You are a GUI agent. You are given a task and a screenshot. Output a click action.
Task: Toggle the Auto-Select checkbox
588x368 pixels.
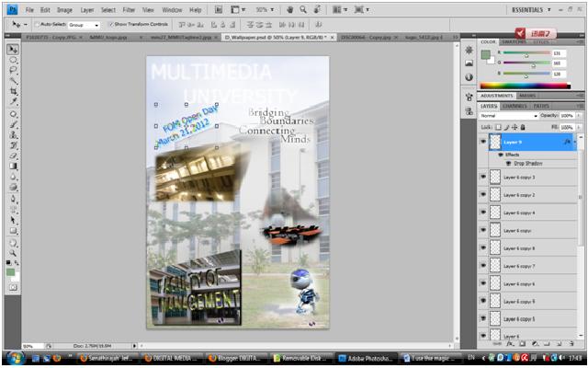pos(37,25)
